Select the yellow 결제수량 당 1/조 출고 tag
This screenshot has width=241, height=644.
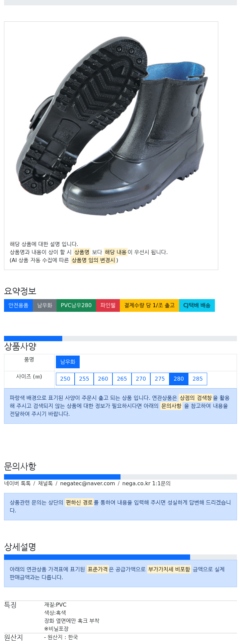pos(149,305)
